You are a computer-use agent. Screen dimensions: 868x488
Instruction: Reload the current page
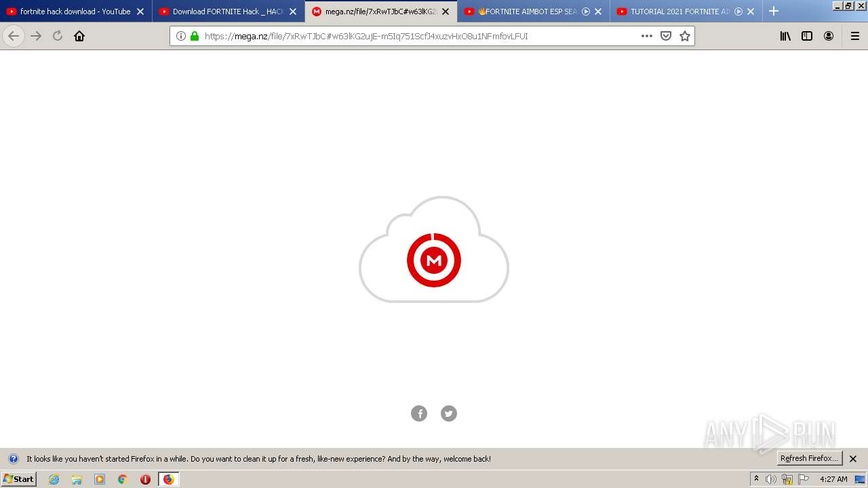tap(58, 36)
